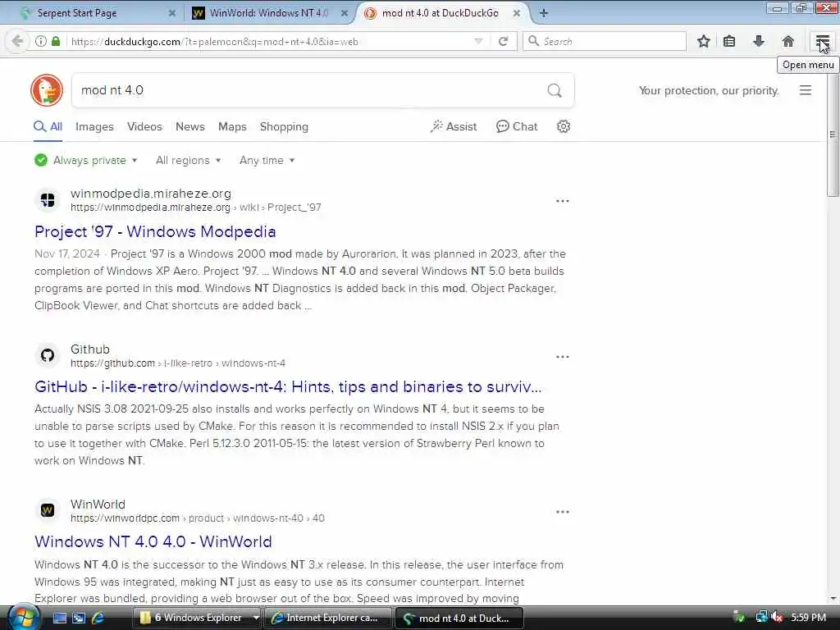Open site information via the info icon

[41, 41]
